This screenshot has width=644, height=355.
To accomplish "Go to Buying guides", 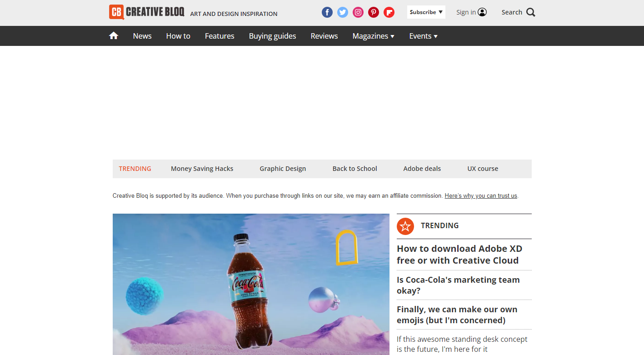I will [x=273, y=36].
